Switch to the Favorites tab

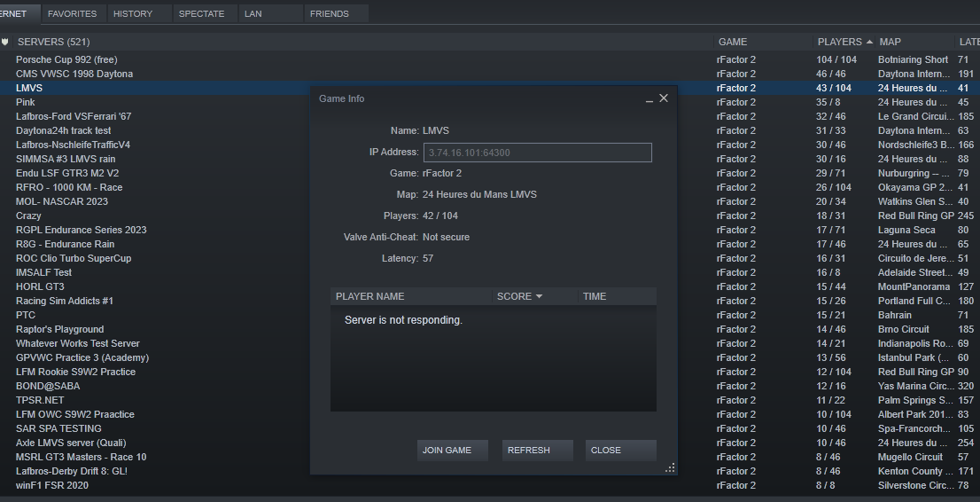click(73, 13)
